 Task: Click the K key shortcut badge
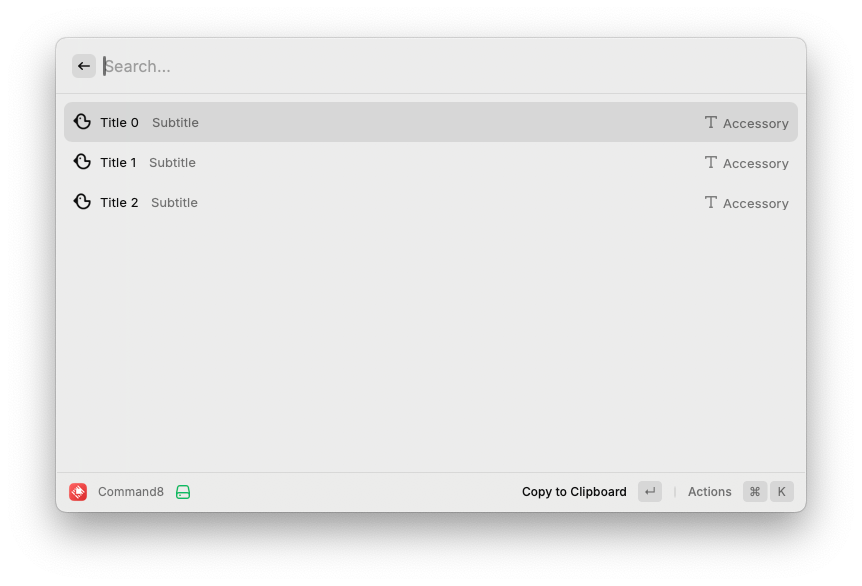782,491
